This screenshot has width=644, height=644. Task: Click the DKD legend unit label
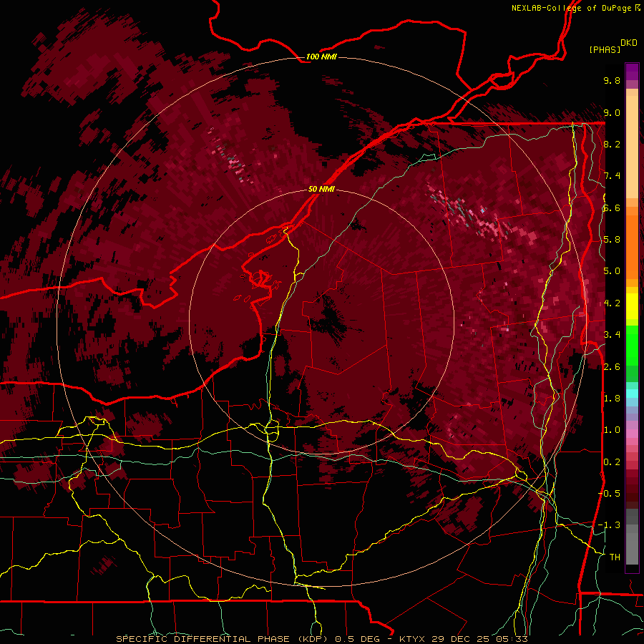coord(629,42)
